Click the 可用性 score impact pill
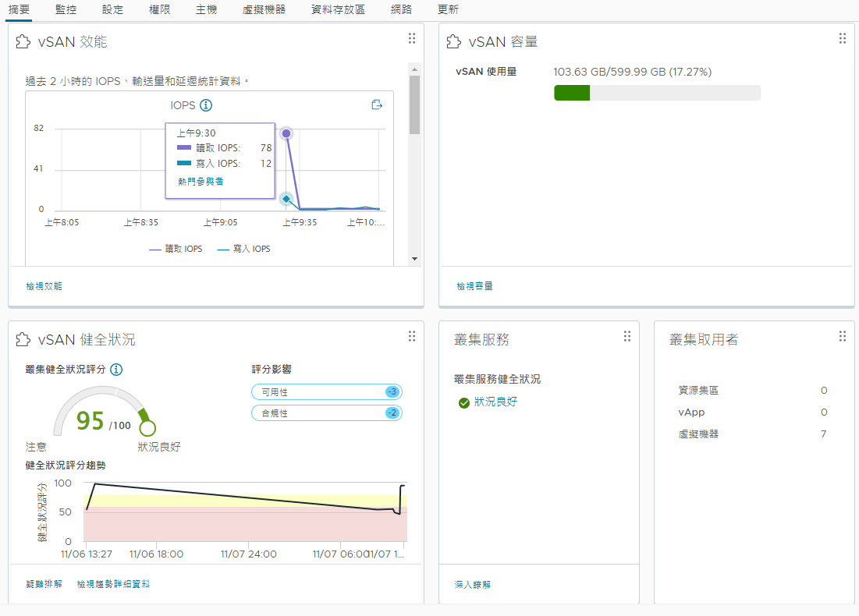Viewport: 859px width, 616px height. coord(327,392)
